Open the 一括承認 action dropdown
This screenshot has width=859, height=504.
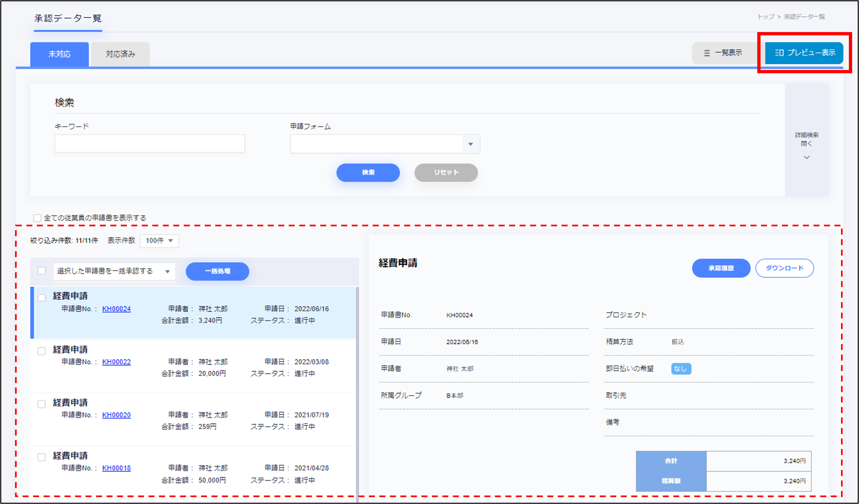pyautogui.click(x=114, y=271)
